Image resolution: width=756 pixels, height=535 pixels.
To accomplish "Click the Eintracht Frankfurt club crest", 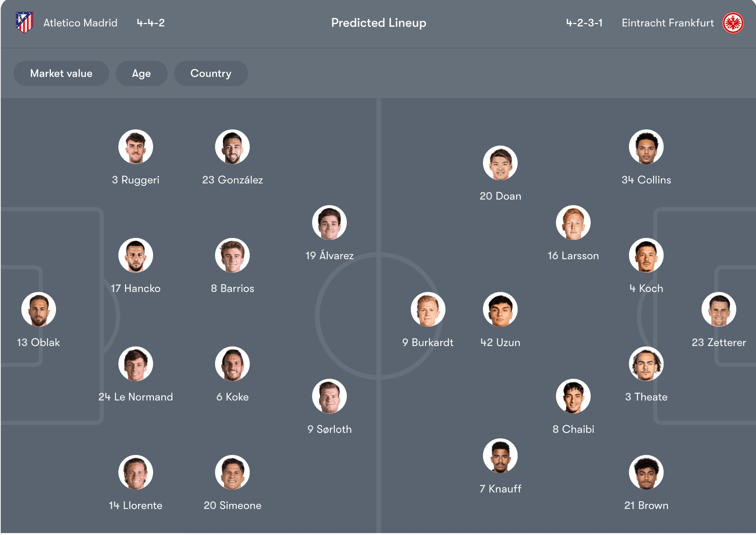I will click(x=733, y=23).
